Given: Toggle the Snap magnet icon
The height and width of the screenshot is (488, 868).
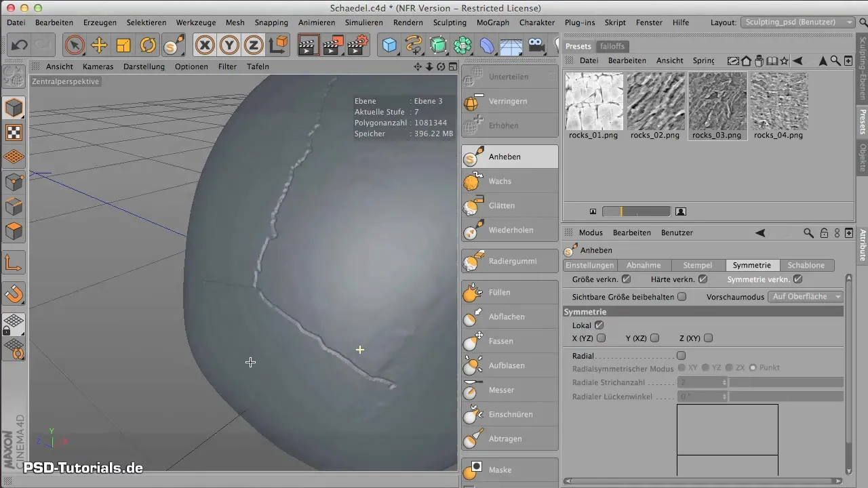Looking at the screenshot, I should point(14,293).
